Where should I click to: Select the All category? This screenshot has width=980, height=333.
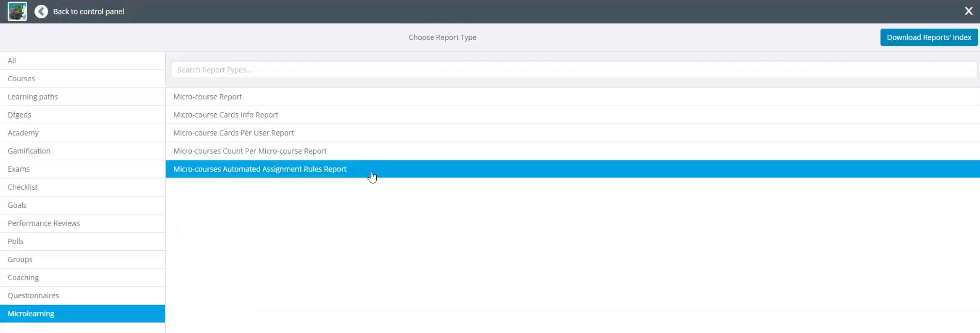click(x=12, y=61)
